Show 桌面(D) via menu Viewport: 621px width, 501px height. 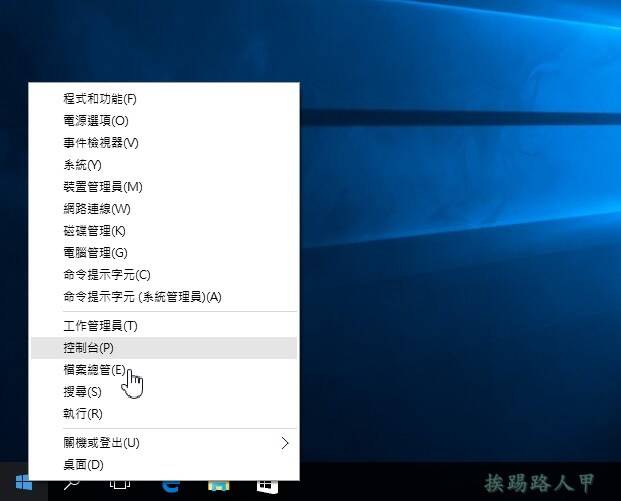tap(164, 465)
